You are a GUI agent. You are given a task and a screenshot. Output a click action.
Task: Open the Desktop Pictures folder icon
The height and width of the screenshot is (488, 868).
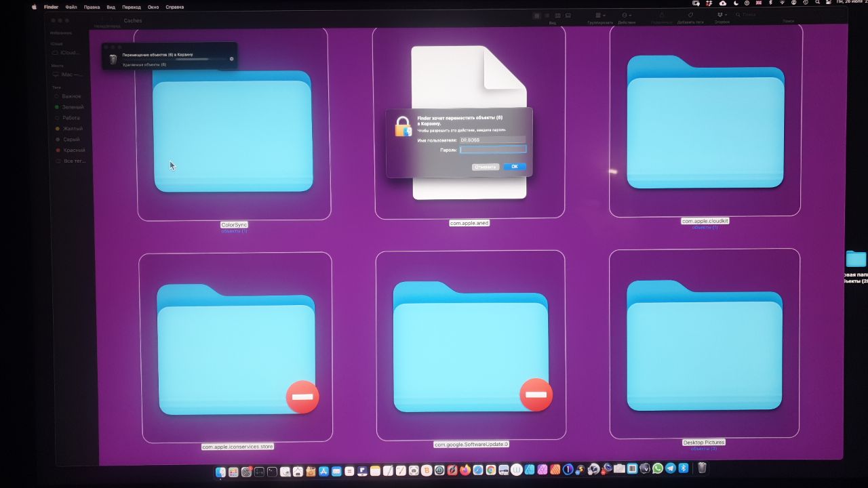tap(705, 346)
